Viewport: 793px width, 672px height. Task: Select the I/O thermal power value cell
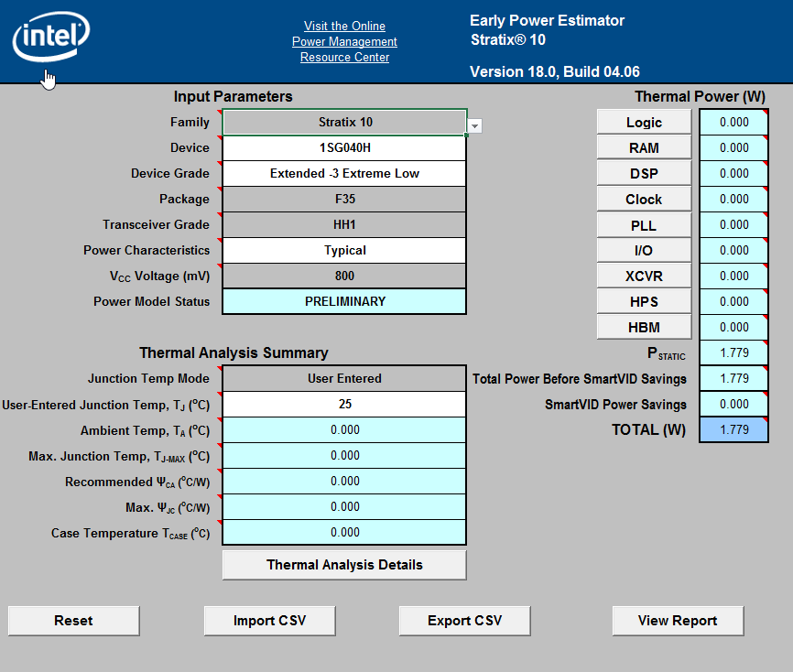pyautogui.click(x=733, y=250)
